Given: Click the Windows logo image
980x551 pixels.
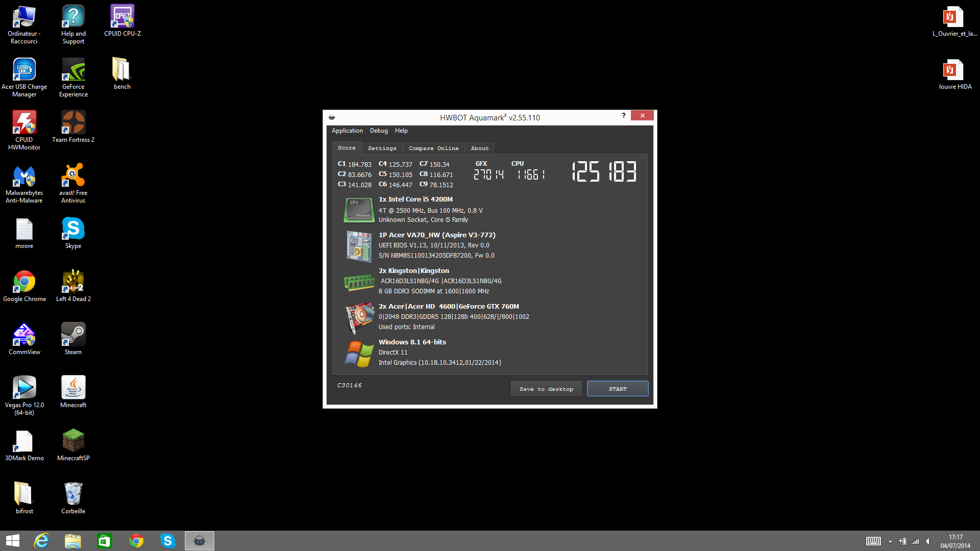Looking at the screenshot, I should pyautogui.click(x=359, y=354).
